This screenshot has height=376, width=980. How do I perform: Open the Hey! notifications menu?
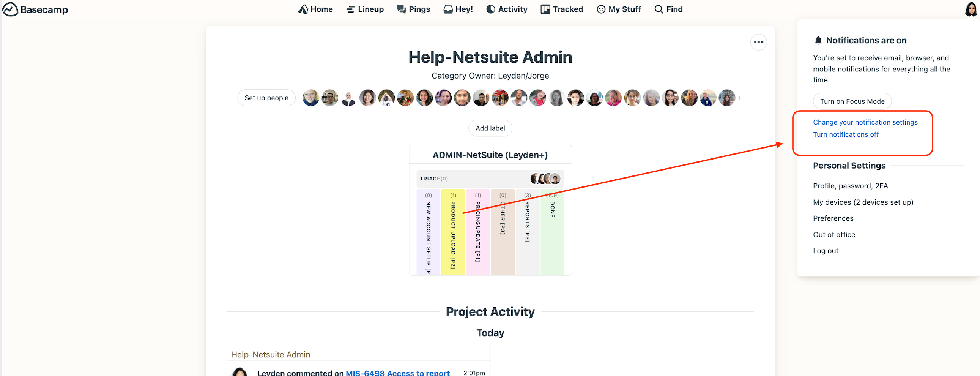[458, 9]
